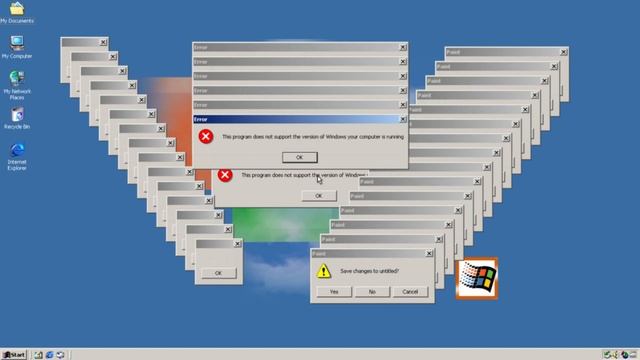Click the red X icon in the partly covered error dialog
Viewport: 640px width, 360px height.
[224, 175]
